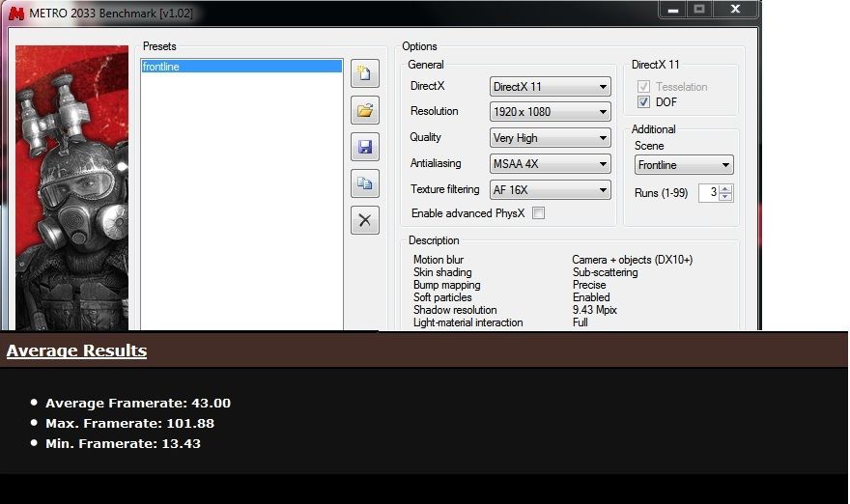The image size is (850, 504).
Task: Expand the Texture filtering dropdown
Action: (551, 191)
